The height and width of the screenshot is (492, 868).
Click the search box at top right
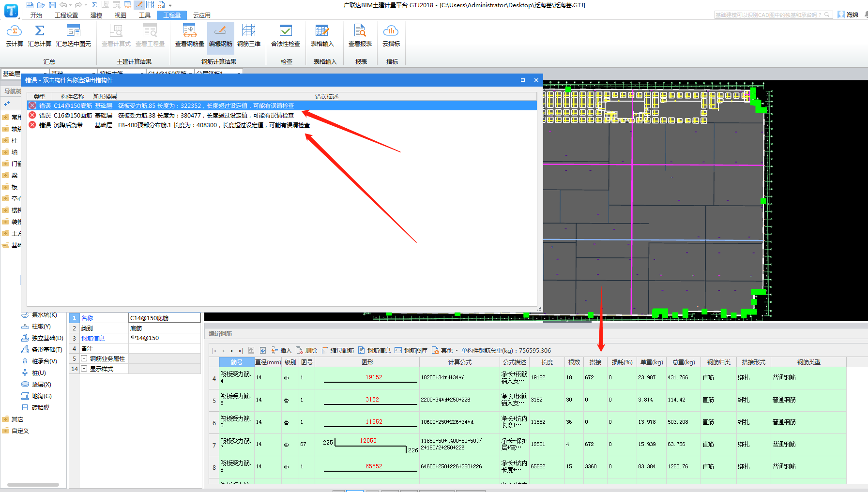(773, 15)
